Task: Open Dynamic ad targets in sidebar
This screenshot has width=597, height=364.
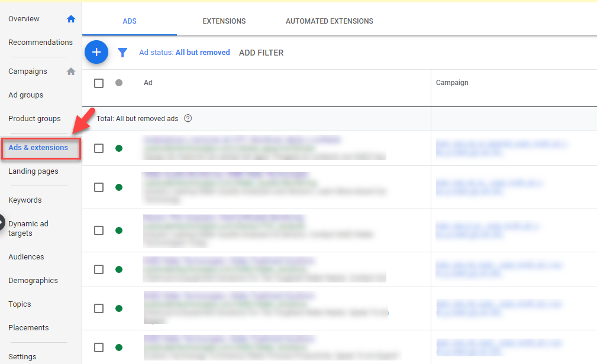Action: [28, 229]
